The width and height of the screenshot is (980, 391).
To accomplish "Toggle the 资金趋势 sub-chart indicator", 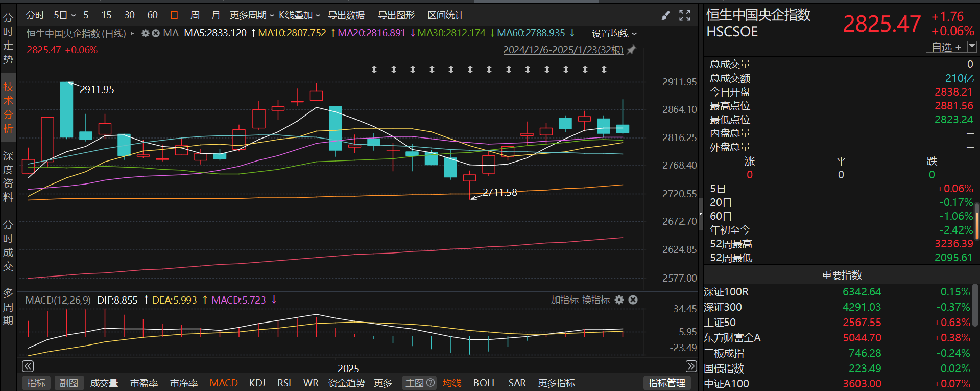I will pos(346,383).
